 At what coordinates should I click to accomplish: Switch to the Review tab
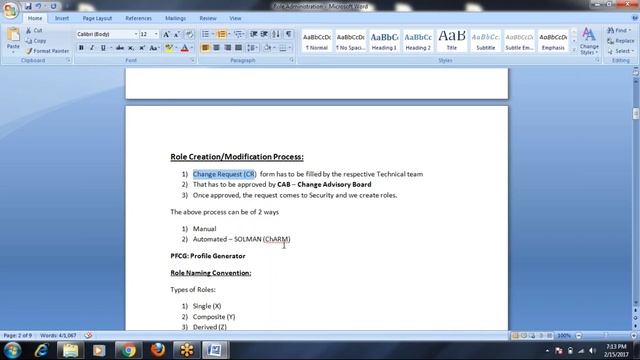[208, 18]
